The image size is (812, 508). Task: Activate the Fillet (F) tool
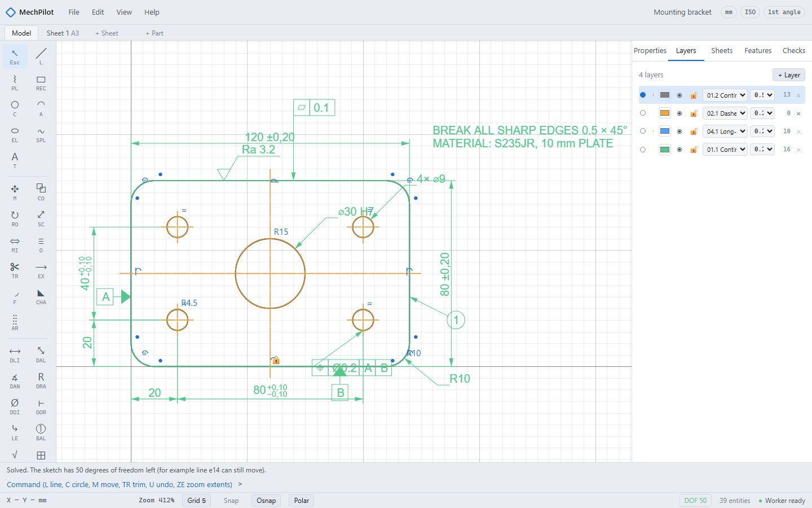(x=15, y=296)
